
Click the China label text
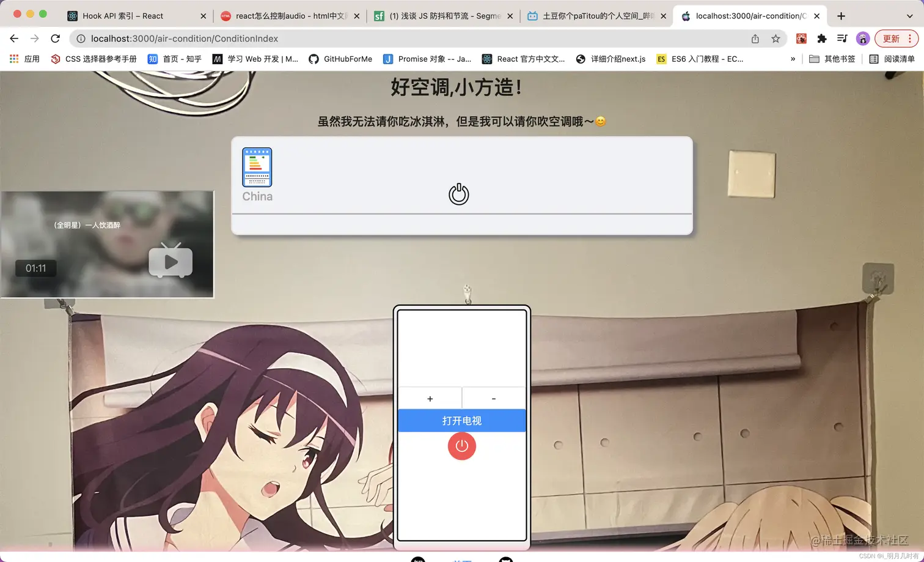coord(257,196)
